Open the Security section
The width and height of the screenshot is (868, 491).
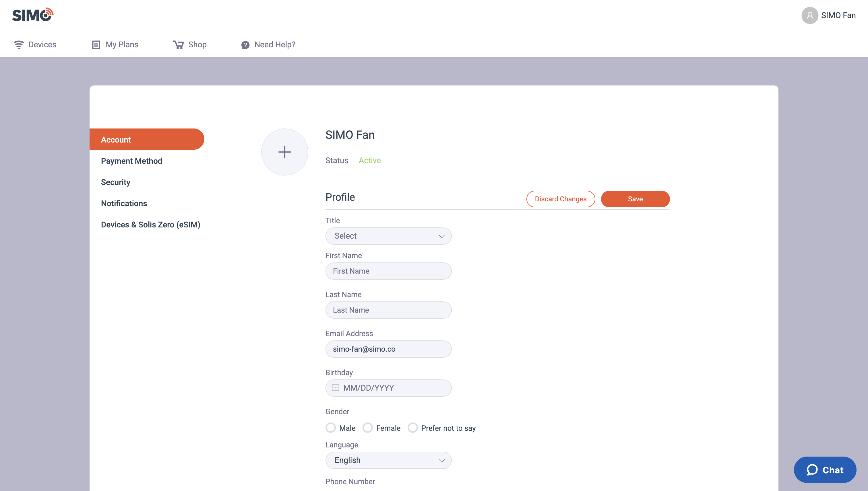pos(115,182)
